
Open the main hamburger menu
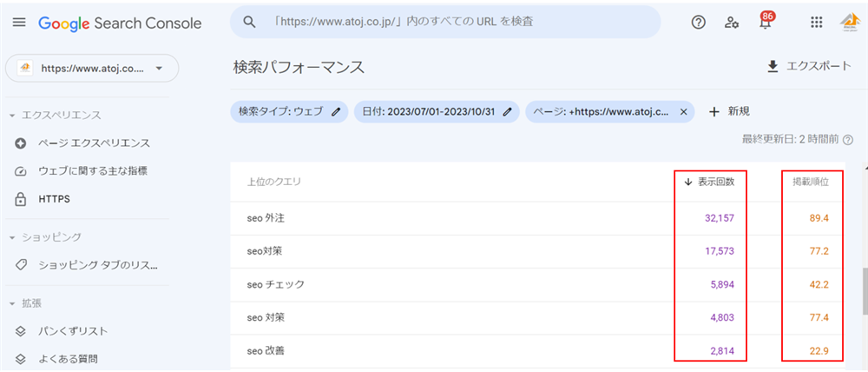pos(19,23)
